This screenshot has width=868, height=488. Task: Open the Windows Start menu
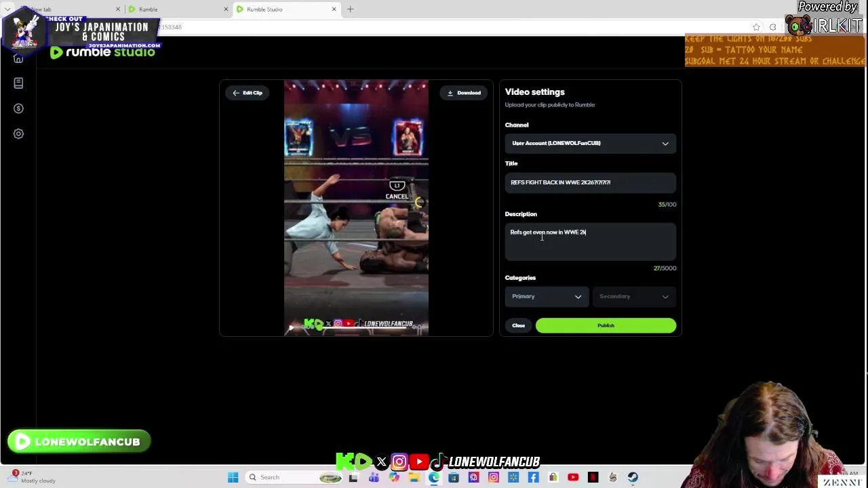click(233, 477)
